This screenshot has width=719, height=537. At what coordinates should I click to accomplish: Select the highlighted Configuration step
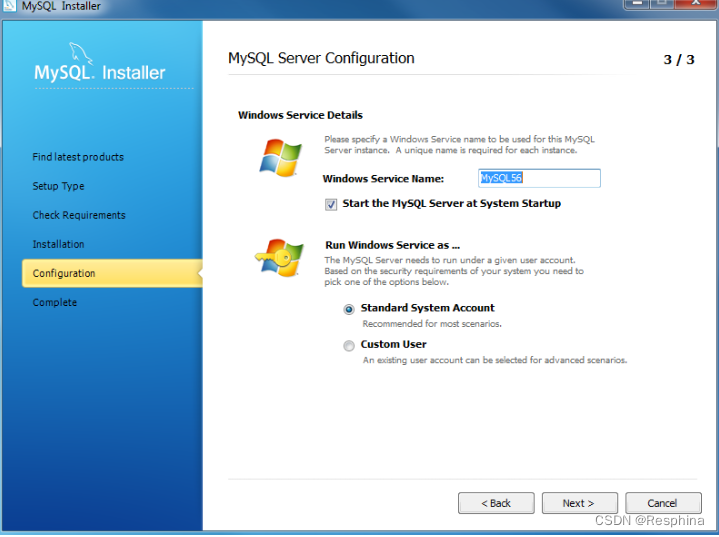pyautogui.click(x=112, y=273)
